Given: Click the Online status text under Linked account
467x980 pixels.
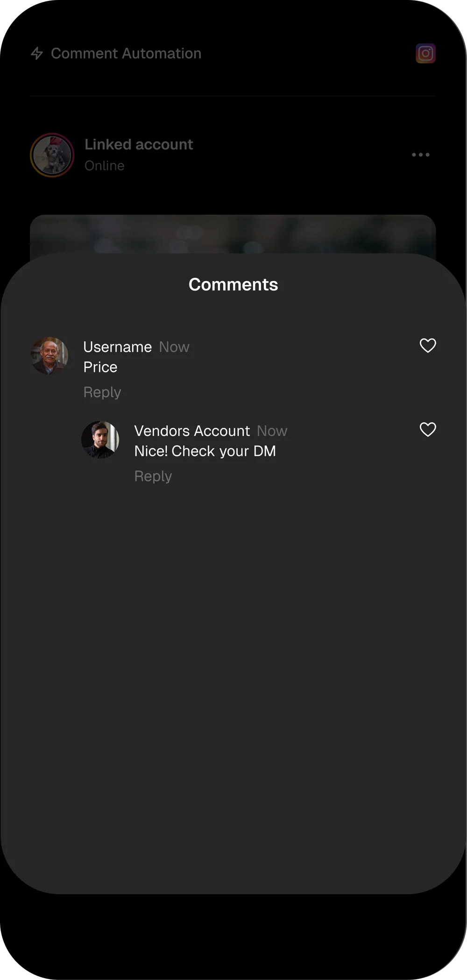Looking at the screenshot, I should [105, 165].
